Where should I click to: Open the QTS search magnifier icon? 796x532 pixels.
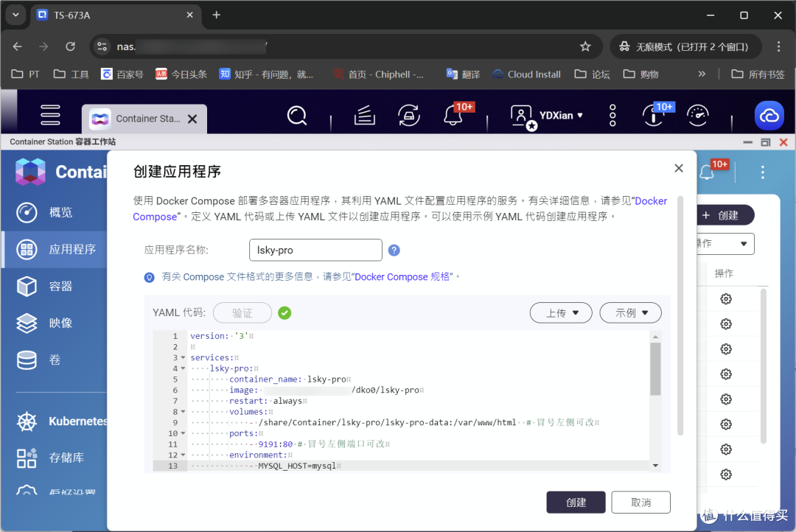(x=297, y=116)
